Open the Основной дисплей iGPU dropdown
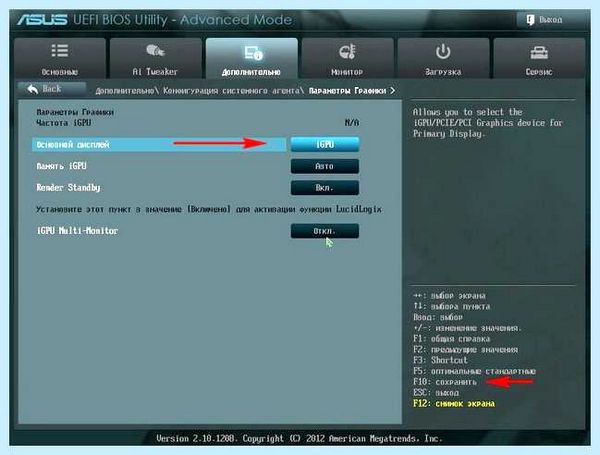The height and width of the screenshot is (455, 600). point(324,144)
